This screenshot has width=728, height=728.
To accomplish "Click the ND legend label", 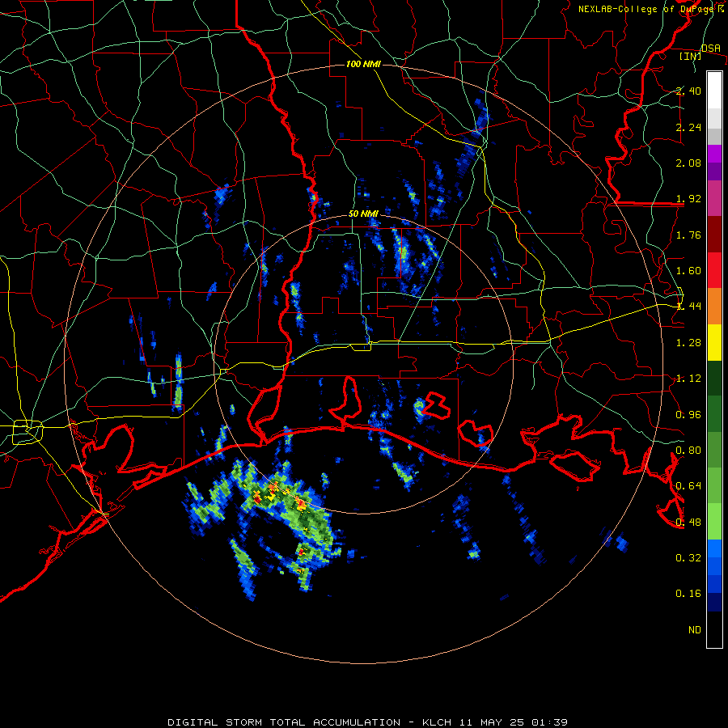I will [x=695, y=630].
